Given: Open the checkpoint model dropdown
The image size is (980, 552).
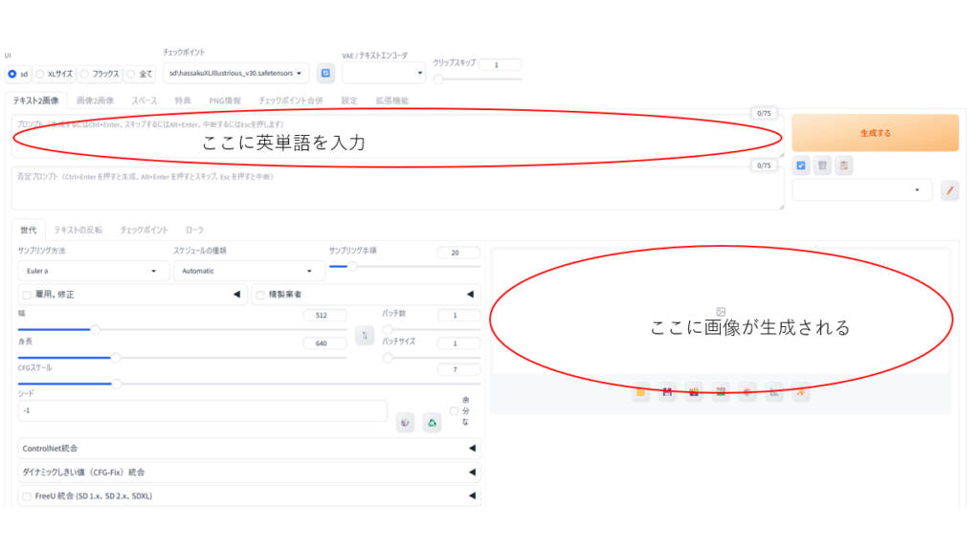Looking at the screenshot, I should pyautogui.click(x=235, y=73).
